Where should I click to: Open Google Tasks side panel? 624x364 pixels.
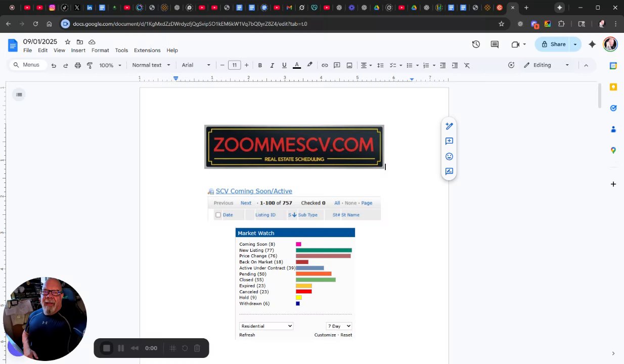613,108
